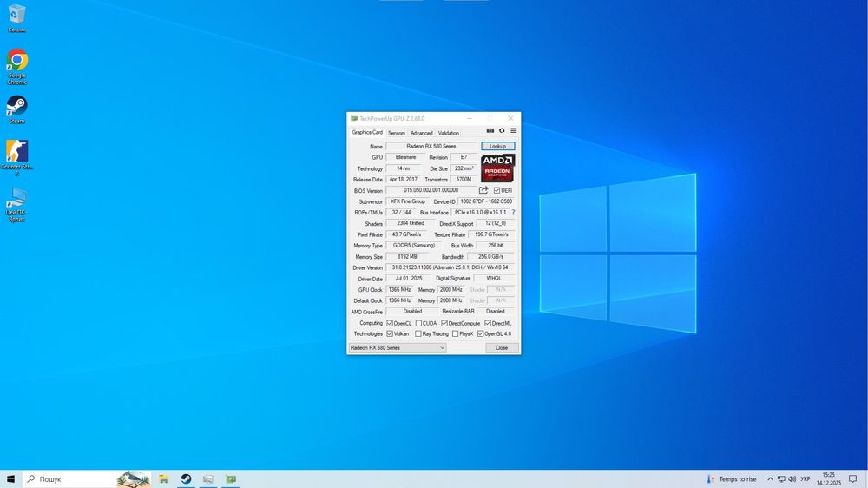Click the Transistors value 5700M
This screenshot has width=868, height=488.
tap(464, 180)
